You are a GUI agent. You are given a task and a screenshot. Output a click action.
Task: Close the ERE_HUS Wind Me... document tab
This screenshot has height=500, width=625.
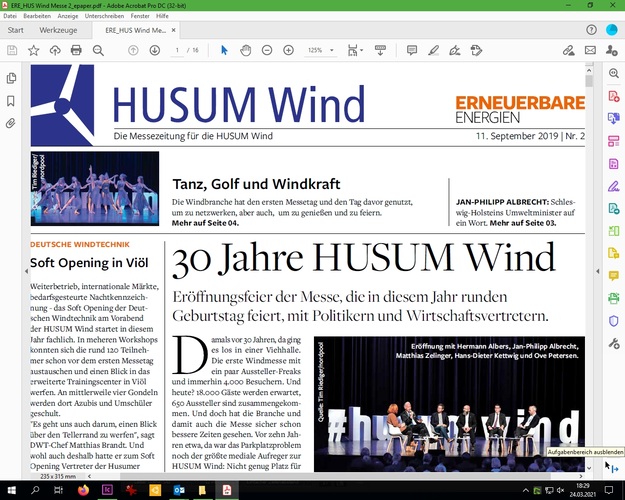click(173, 30)
